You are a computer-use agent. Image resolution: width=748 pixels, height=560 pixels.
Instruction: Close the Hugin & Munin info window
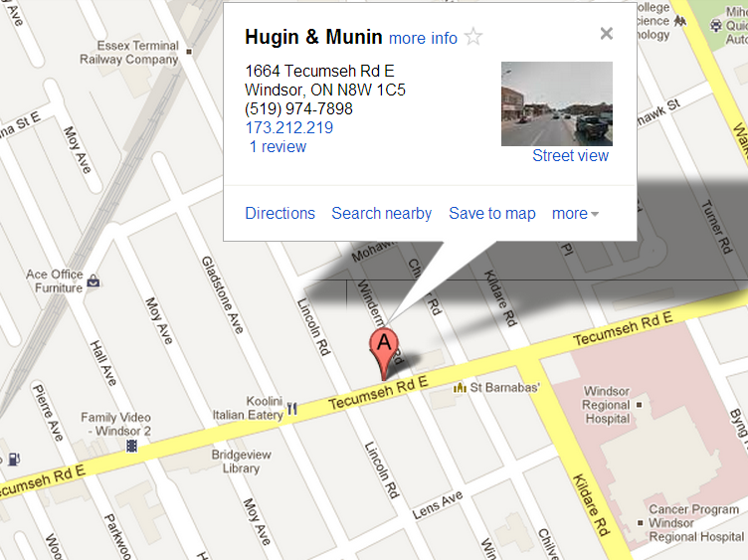pyautogui.click(x=607, y=34)
